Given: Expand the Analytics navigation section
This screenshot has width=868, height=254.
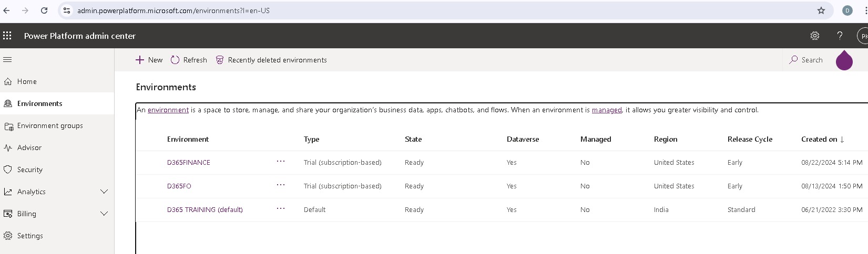Looking at the screenshot, I should pyautogui.click(x=104, y=192).
